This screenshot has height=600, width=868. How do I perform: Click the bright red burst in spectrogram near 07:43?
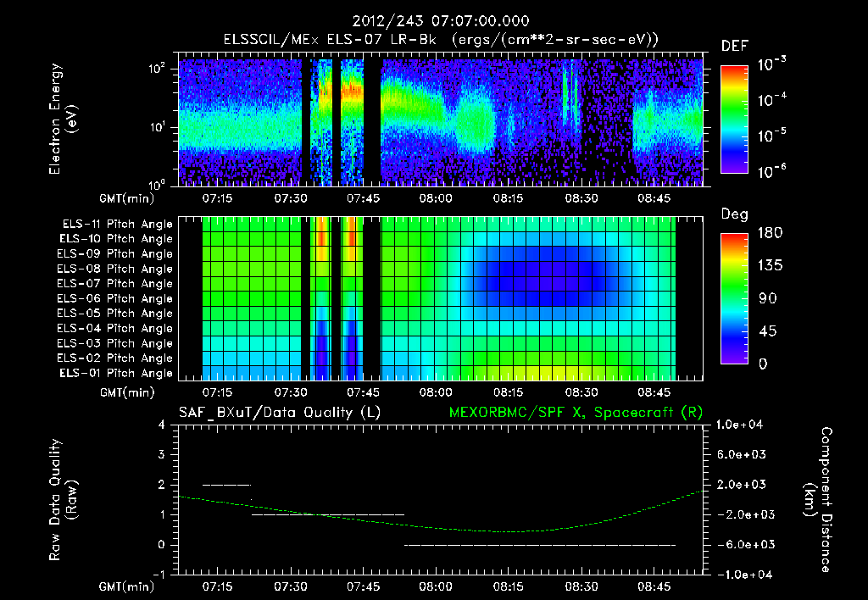352,90
